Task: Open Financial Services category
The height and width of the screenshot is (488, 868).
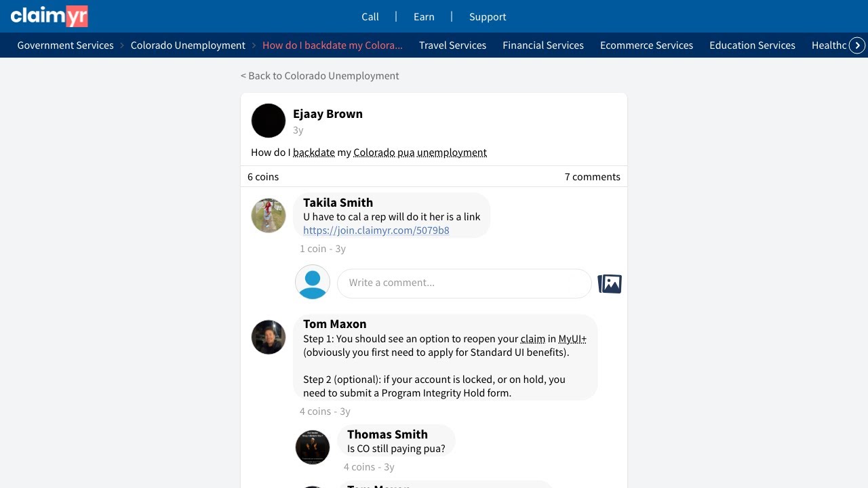Action: (x=543, y=45)
